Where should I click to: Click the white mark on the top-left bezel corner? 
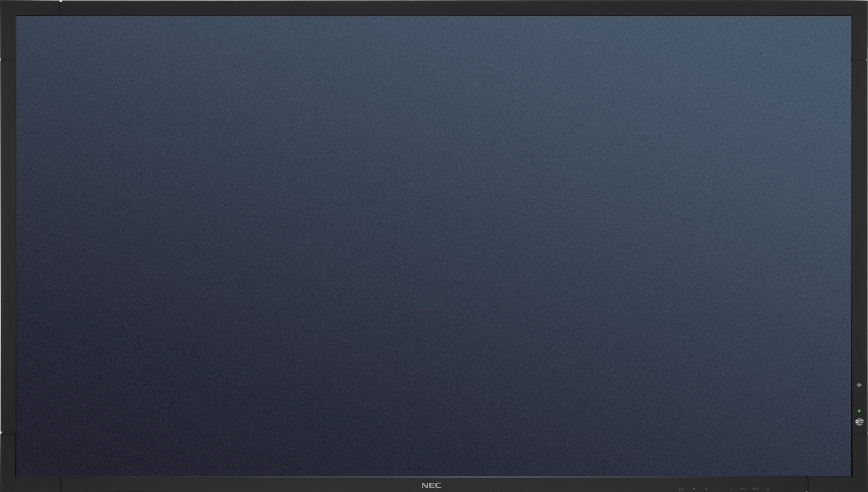60,1
